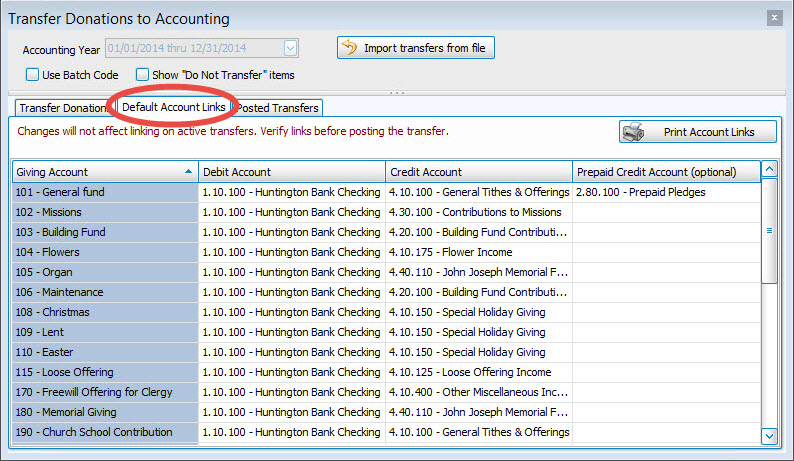
Task: Click the sort arrow in Giving Account header
Action: click(189, 172)
